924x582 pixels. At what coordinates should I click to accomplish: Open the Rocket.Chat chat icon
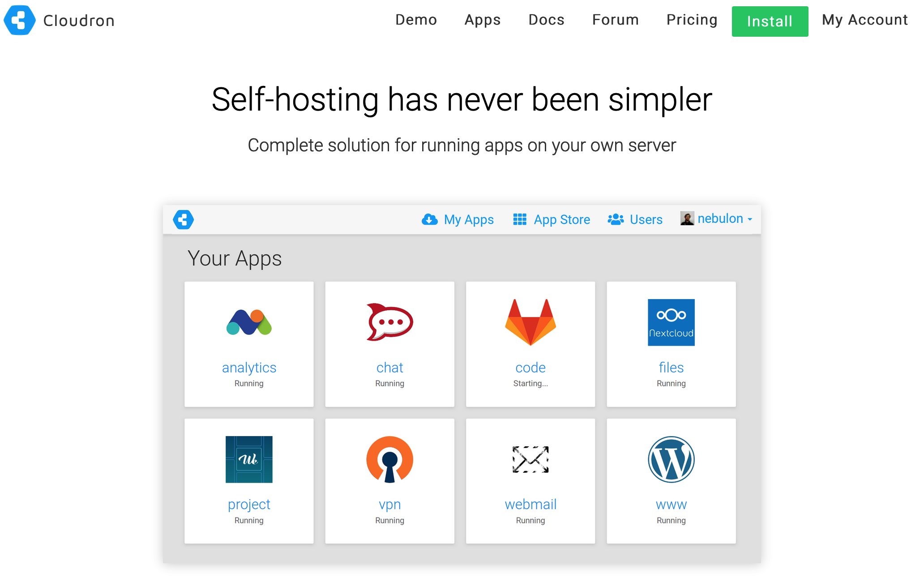pos(389,322)
